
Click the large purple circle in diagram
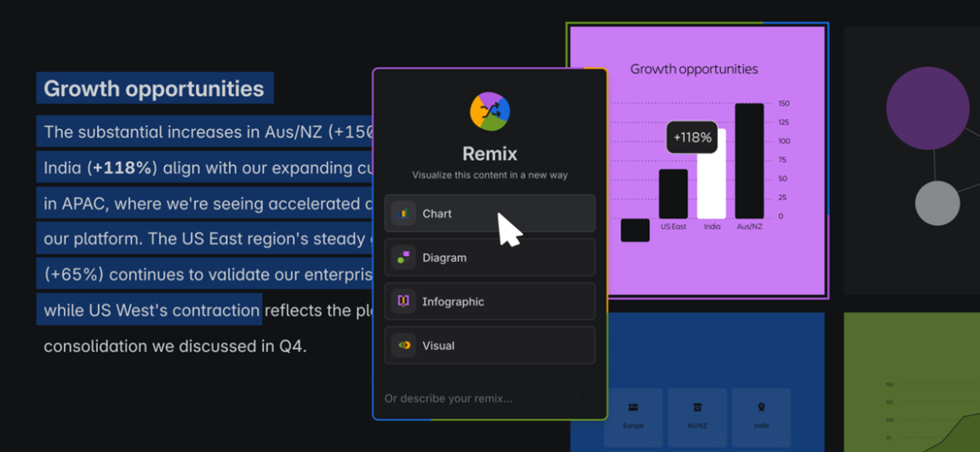click(x=927, y=108)
